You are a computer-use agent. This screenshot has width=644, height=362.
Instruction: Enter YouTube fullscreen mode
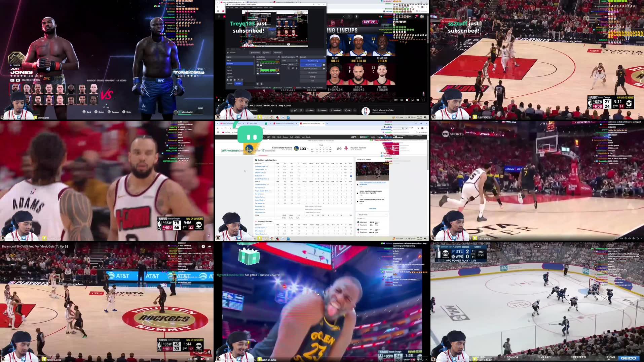click(423, 100)
